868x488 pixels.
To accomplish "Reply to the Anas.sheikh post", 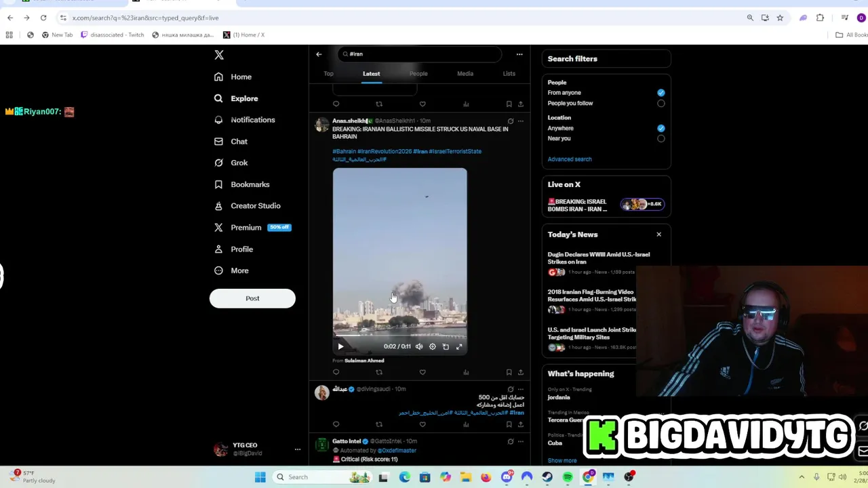I will [x=336, y=372].
